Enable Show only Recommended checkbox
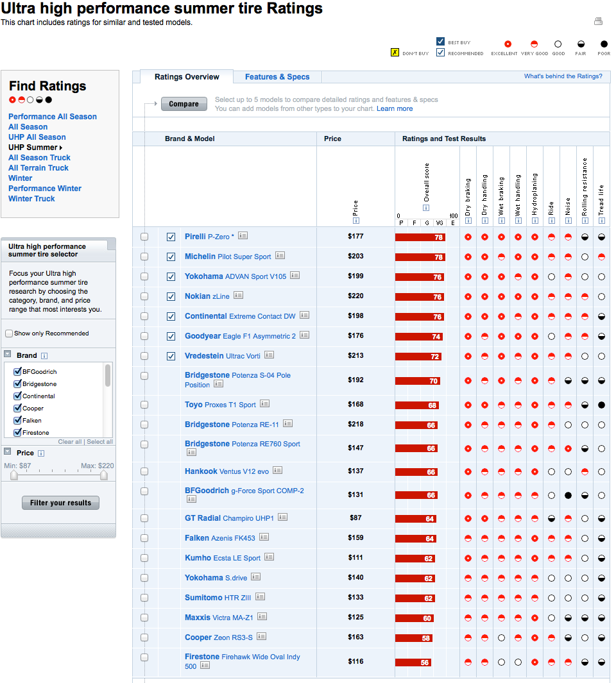 pyautogui.click(x=9, y=333)
